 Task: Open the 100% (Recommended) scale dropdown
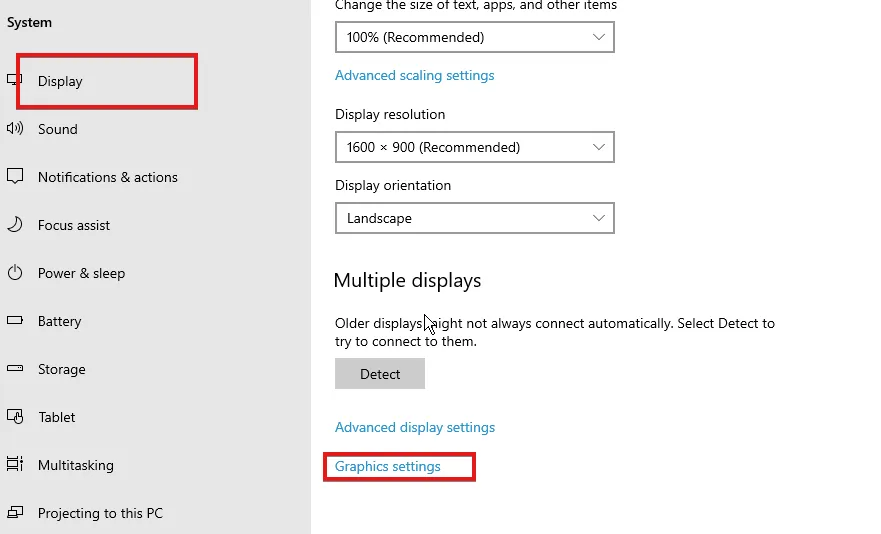tap(474, 37)
